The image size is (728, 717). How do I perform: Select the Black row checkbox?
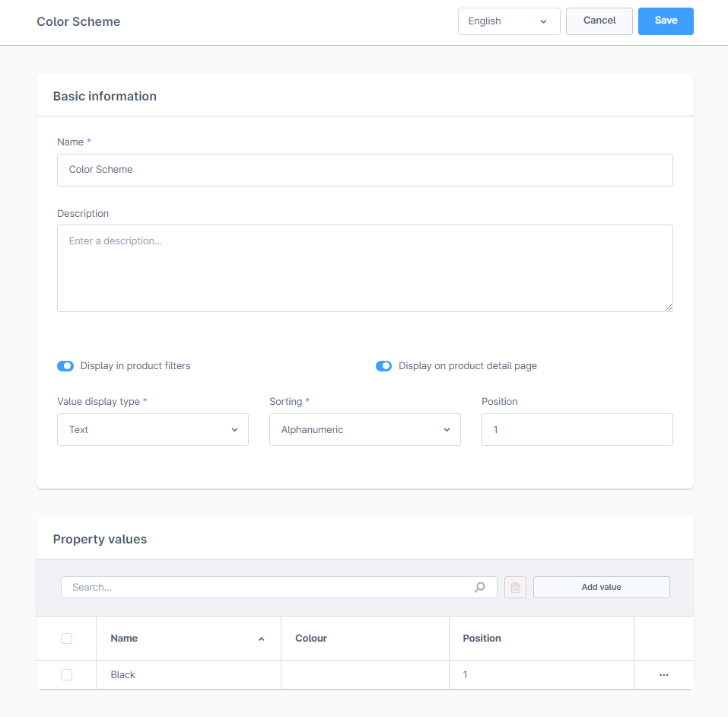pyautogui.click(x=66, y=675)
